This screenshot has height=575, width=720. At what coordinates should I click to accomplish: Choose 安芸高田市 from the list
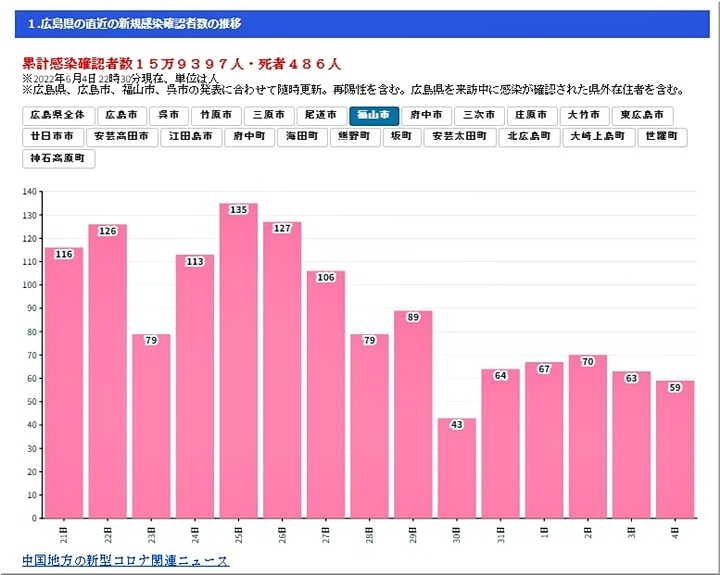122,136
